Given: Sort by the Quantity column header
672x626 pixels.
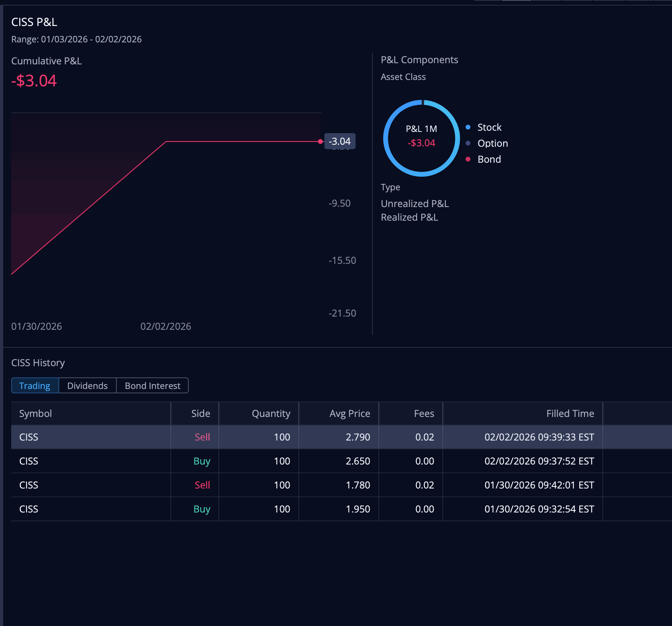Looking at the screenshot, I should click(271, 414).
